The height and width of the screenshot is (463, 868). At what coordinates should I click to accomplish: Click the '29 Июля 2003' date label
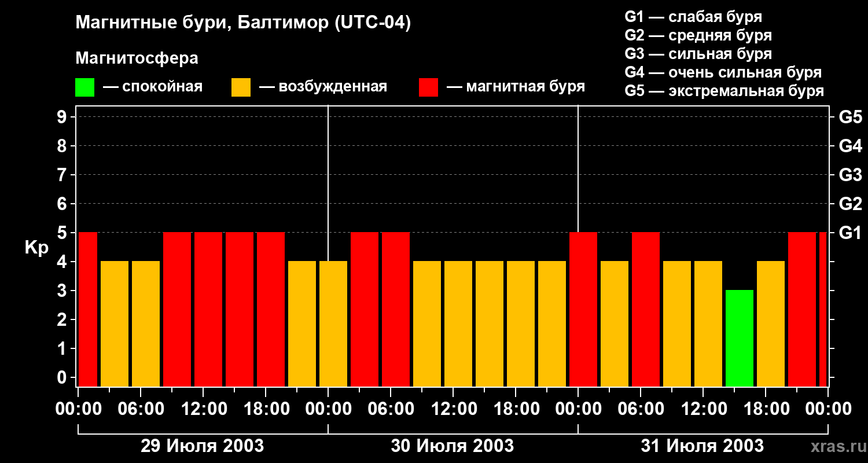coord(203,446)
